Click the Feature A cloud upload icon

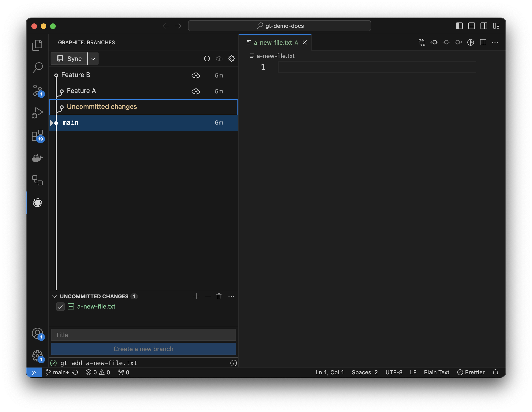coord(196,91)
